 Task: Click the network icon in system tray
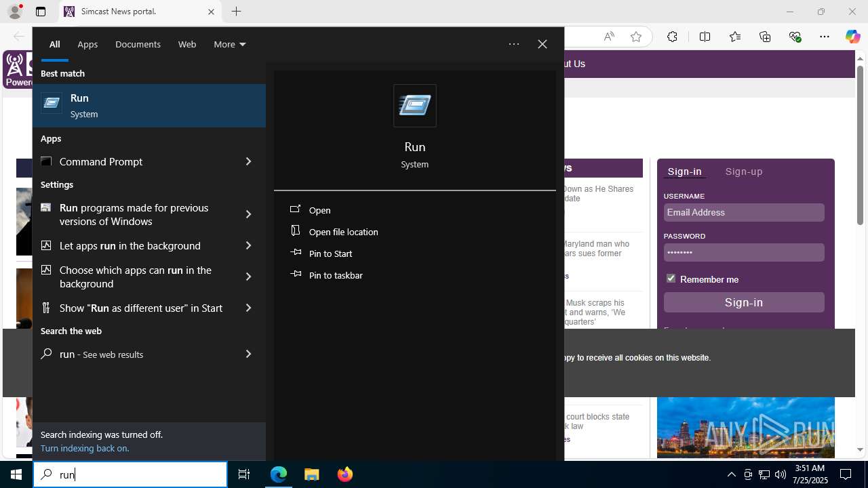point(764,474)
